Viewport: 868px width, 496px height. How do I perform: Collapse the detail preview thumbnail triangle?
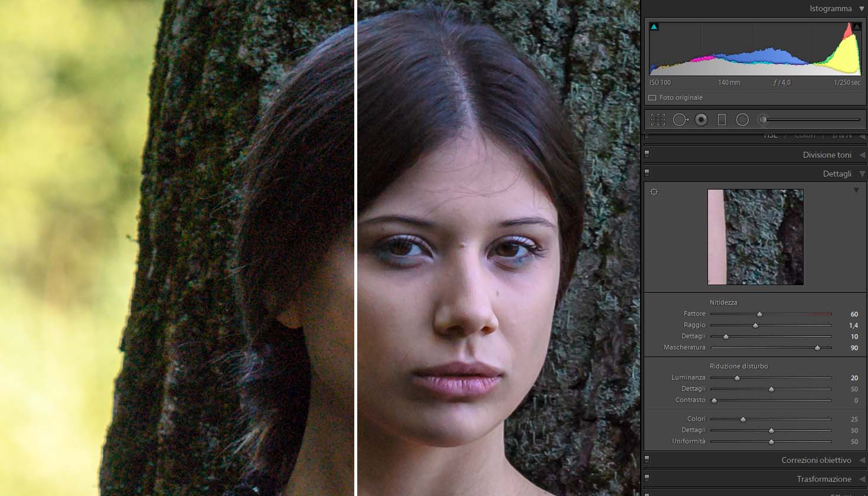(x=856, y=190)
